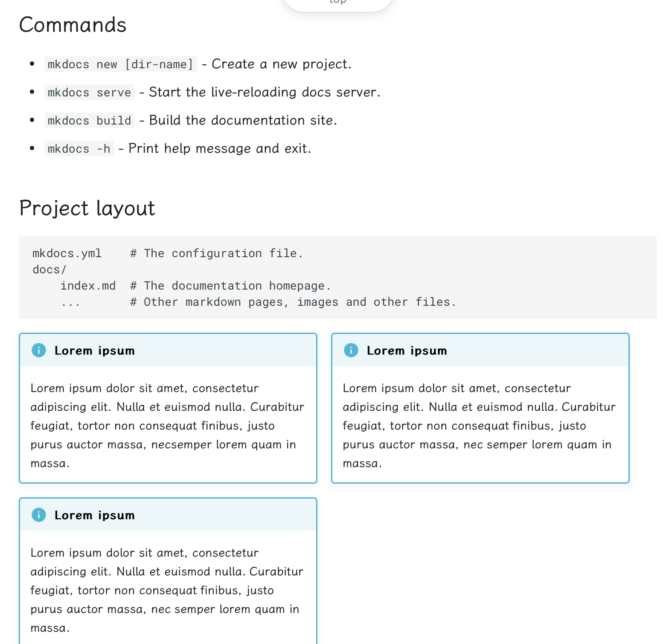This screenshot has height=644, width=663.
Task: Click the 'Print help message and exit.' text
Action: (x=220, y=148)
